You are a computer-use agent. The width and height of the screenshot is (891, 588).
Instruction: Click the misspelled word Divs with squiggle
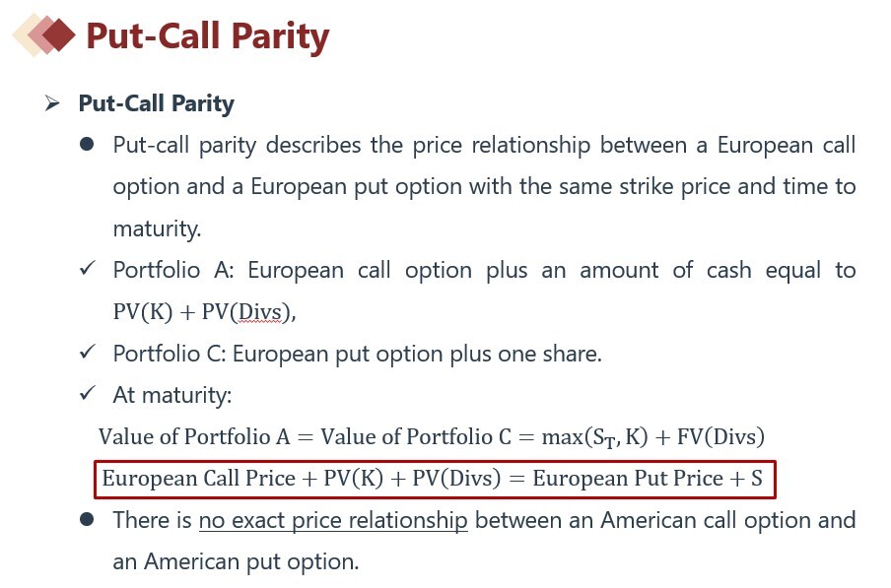pyautogui.click(x=259, y=311)
